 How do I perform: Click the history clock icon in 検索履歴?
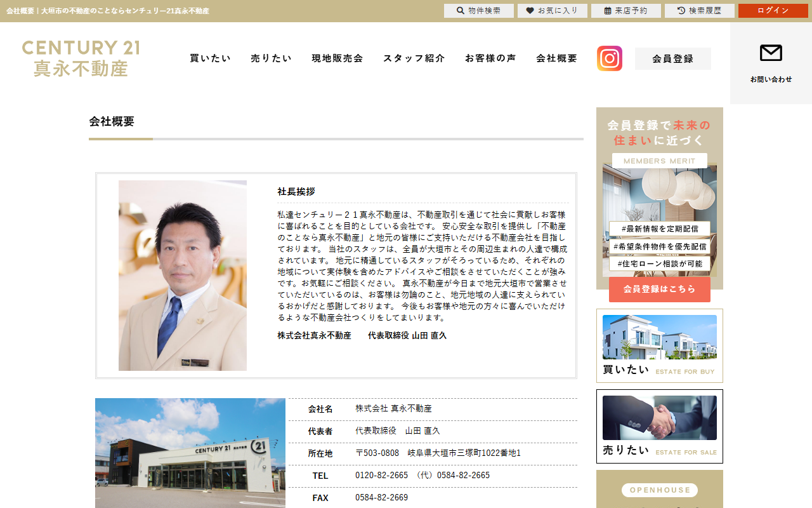coord(681,11)
